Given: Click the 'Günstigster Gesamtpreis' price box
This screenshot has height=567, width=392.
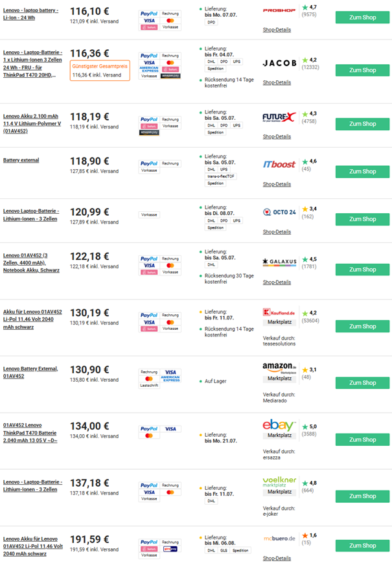Looking at the screenshot, I should click(100, 71).
